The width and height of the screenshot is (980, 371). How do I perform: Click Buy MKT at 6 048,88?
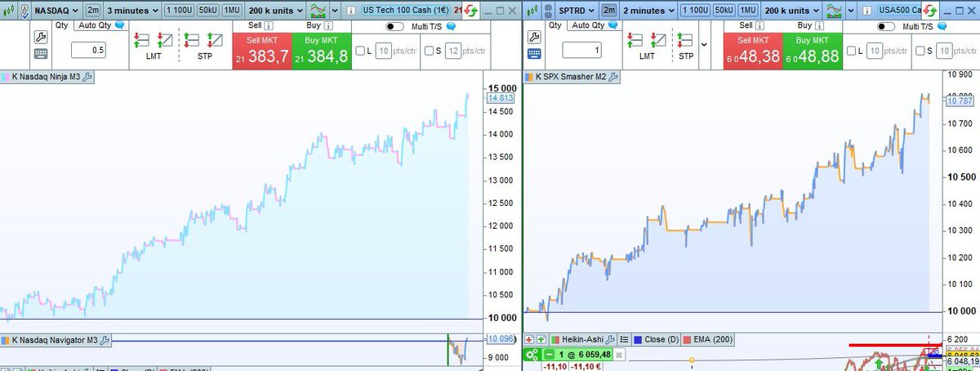(813, 51)
